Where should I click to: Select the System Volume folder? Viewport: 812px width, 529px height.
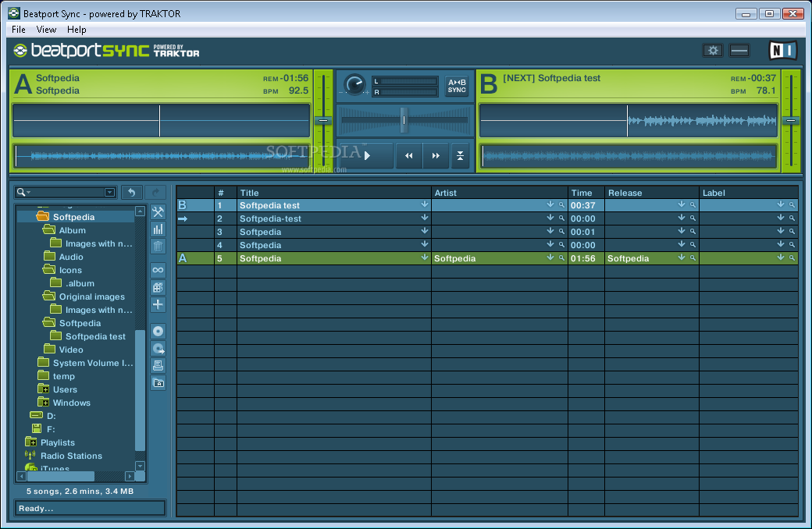point(93,363)
